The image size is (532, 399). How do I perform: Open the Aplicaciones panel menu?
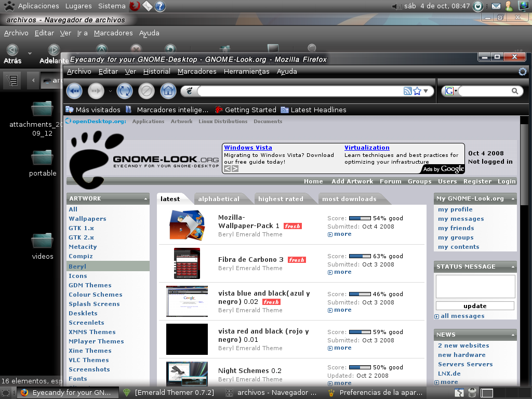(x=38, y=6)
